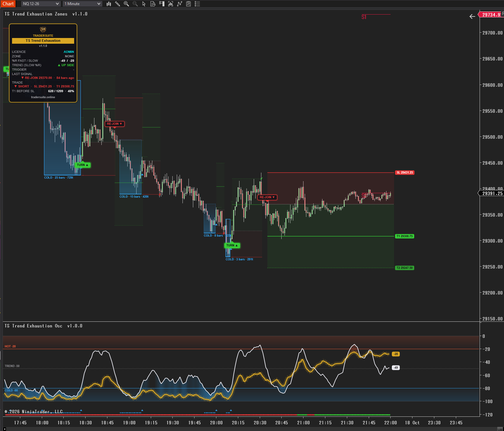Image resolution: width=504 pixels, height=431 pixels.
Task: Open the chart properties list icon
Action: click(x=197, y=4)
